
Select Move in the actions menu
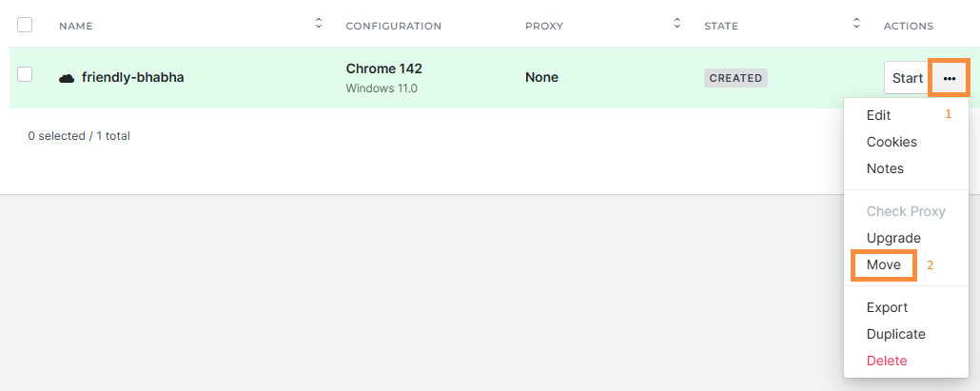coord(883,264)
